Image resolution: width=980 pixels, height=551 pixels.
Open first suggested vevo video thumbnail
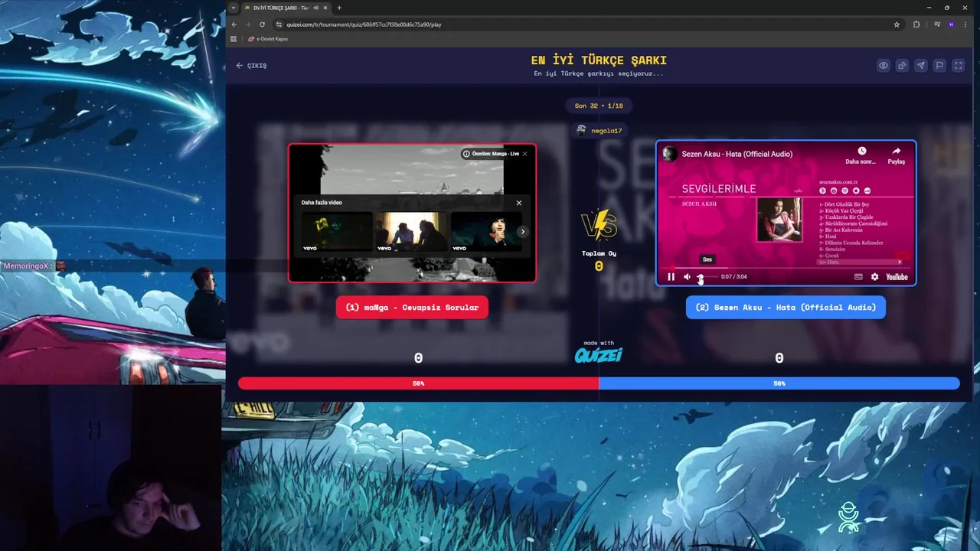tap(336, 232)
